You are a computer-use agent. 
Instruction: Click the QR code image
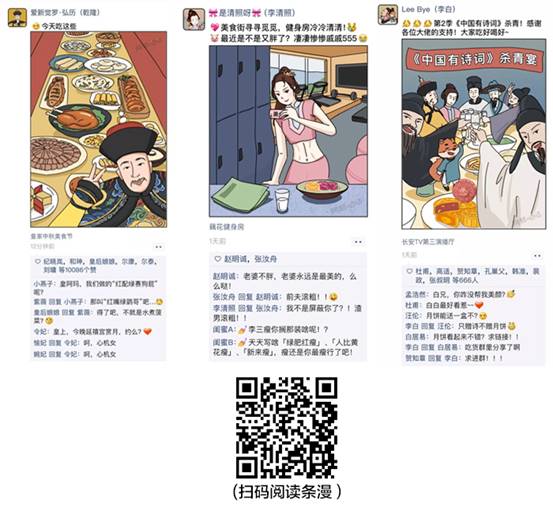[286, 428]
